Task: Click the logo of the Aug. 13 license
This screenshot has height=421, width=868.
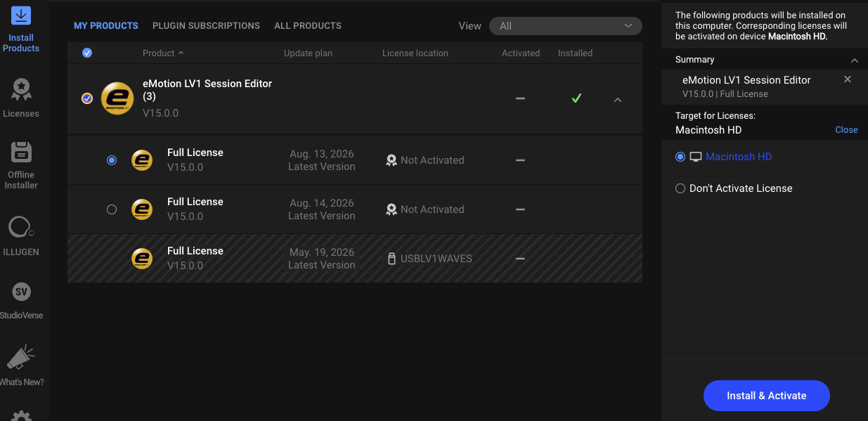Action: point(142,160)
